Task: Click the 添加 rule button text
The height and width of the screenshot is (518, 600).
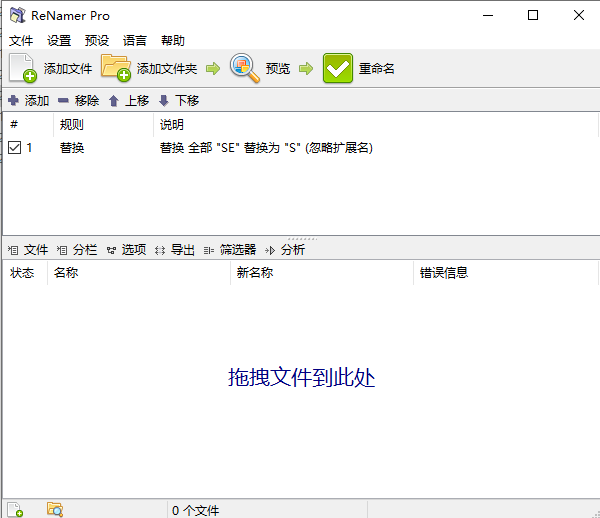Action: [37, 101]
